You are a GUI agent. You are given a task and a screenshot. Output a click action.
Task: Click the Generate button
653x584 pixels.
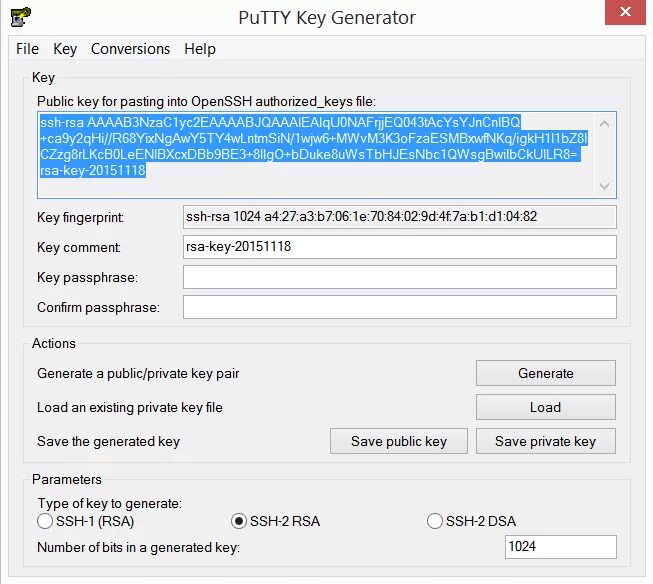tap(546, 373)
